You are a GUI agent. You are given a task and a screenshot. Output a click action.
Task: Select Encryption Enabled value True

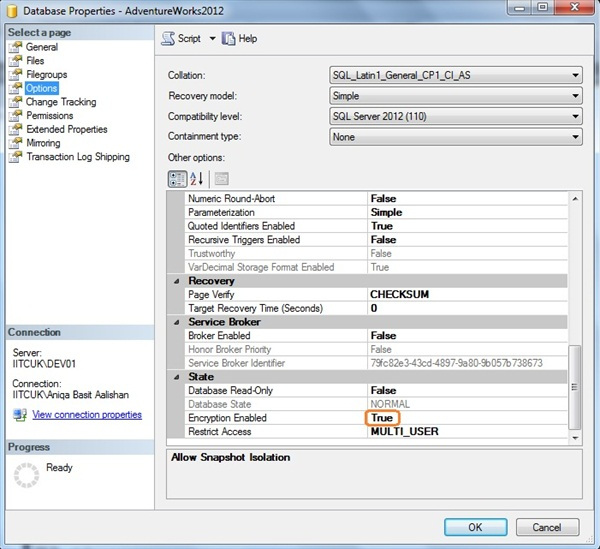click(x=382, y=418)
